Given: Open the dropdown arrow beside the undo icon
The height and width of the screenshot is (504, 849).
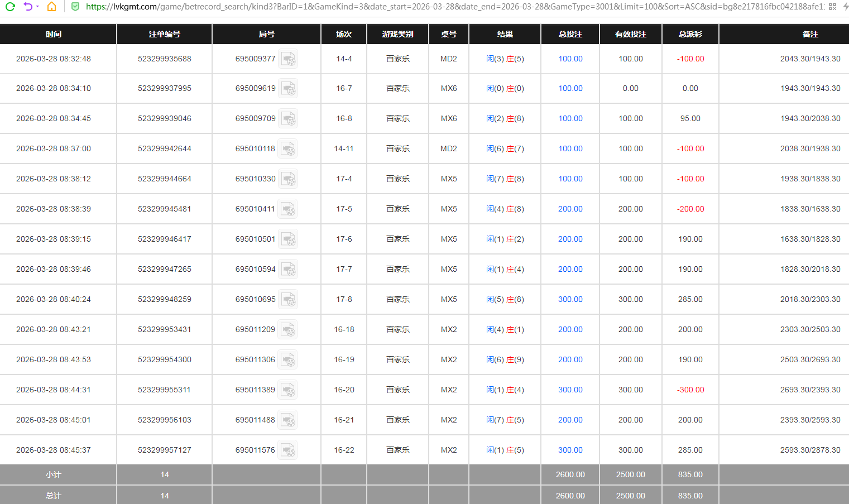Looking at the screenshot, I should click(37, 7).
